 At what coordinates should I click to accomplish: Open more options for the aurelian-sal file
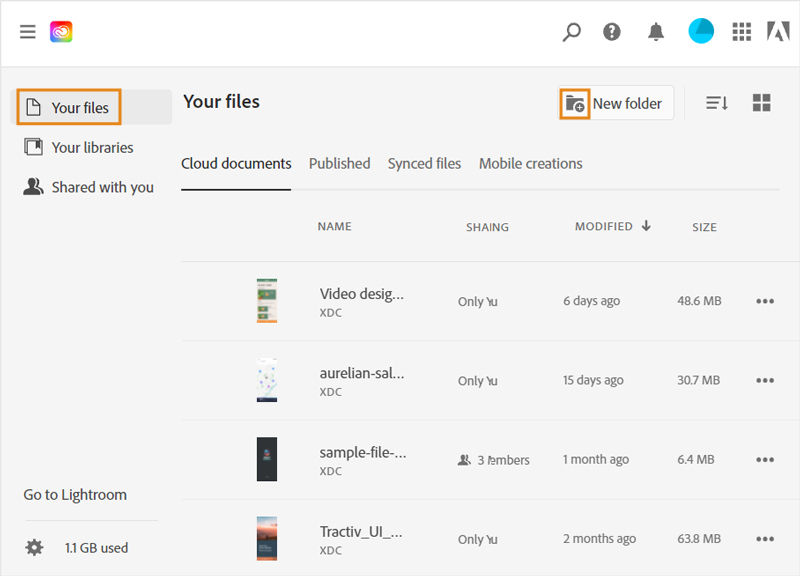765,380
